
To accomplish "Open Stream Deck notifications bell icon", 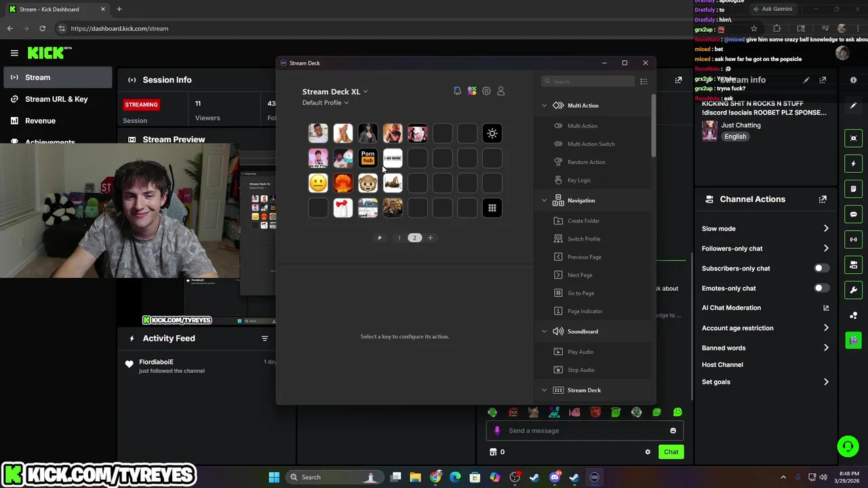I will click(x=457, y=91).
